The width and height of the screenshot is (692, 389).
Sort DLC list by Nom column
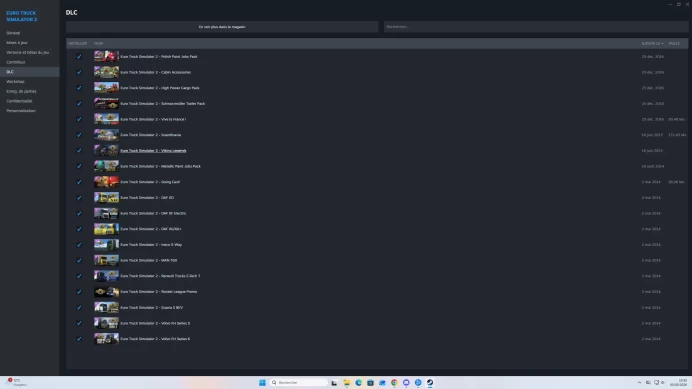[x=98, y=43]
